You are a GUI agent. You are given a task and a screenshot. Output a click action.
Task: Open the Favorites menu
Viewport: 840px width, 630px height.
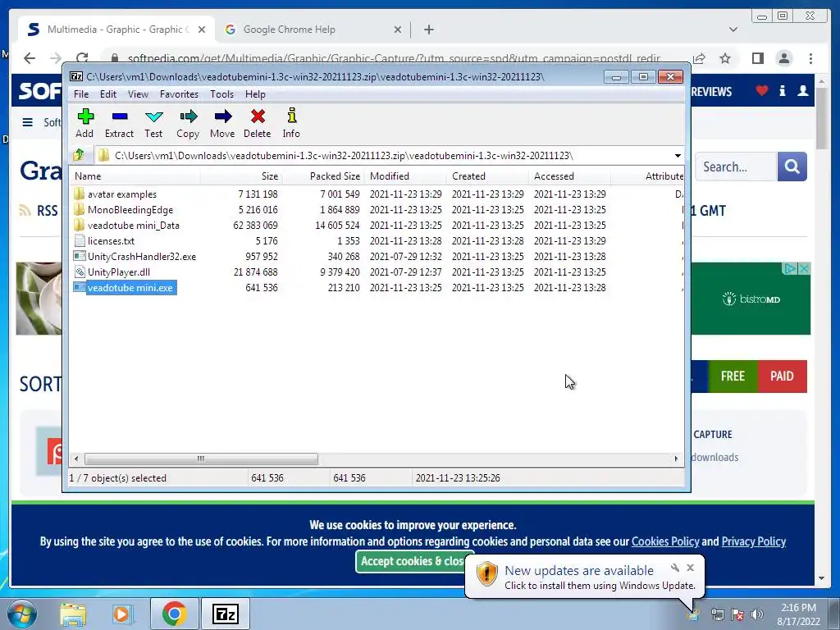(179, 94)
